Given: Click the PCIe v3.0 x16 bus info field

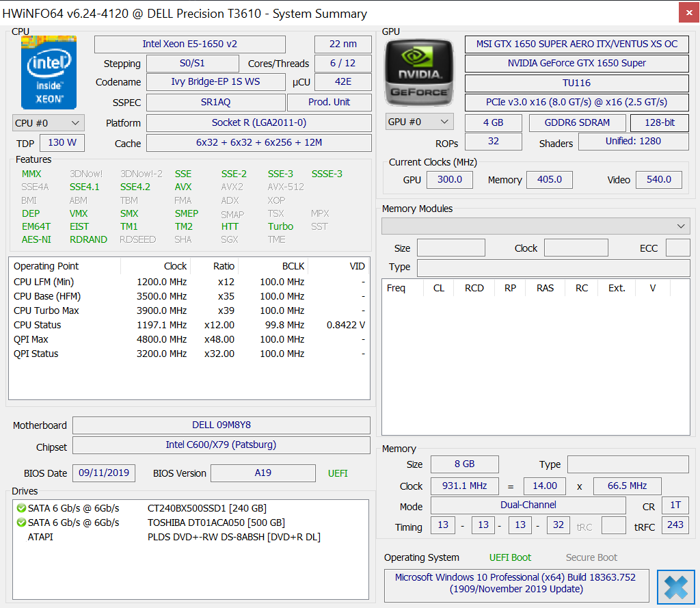Looking at the screenshot, I should (576, 103).
